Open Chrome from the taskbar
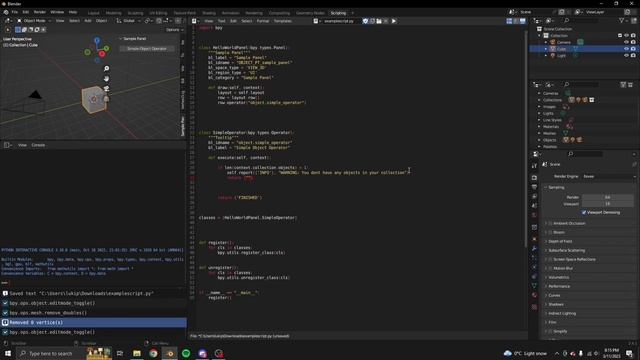640x360 pixels. pyautogui.click(x=153, y=353)
